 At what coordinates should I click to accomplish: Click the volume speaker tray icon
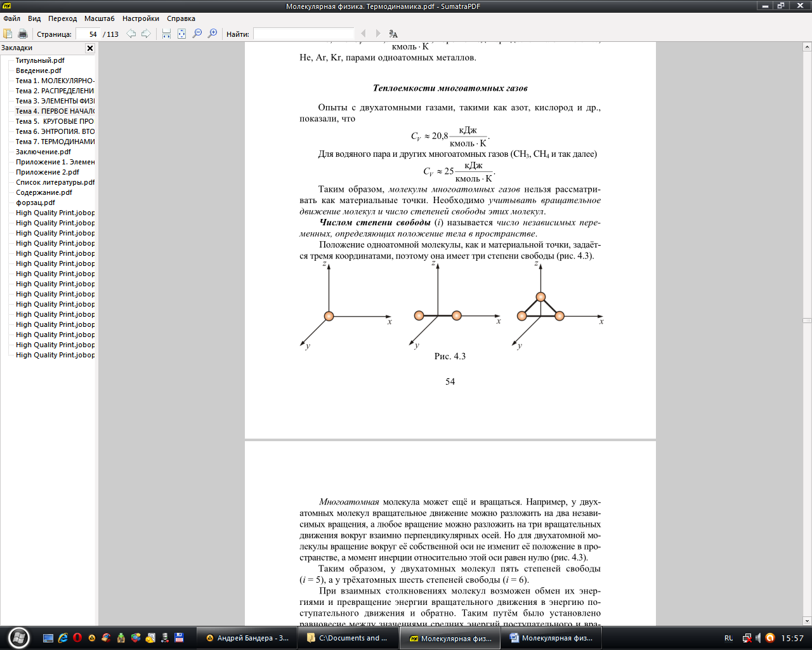[x=758, y=638]
